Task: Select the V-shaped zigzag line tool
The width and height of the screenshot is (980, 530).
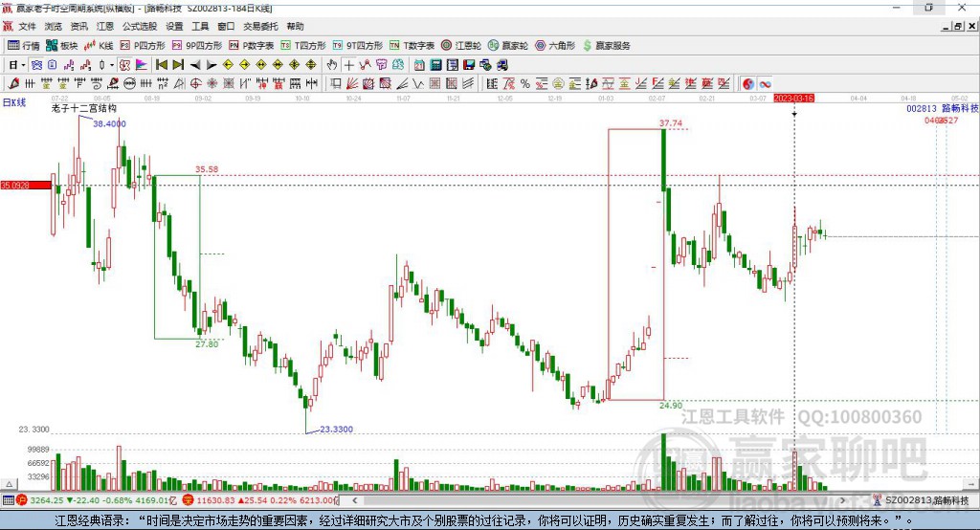Action: click(x=417, y=84)
